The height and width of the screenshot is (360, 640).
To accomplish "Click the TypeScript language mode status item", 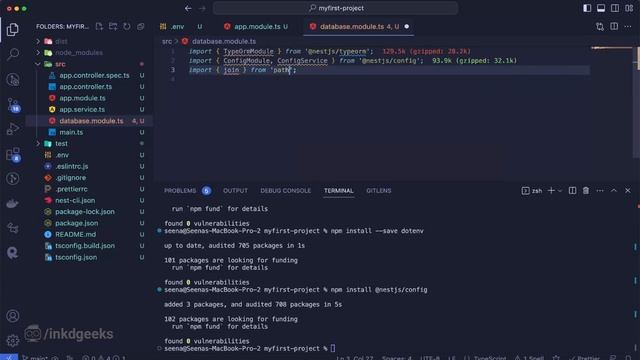I will coord(485,358).
